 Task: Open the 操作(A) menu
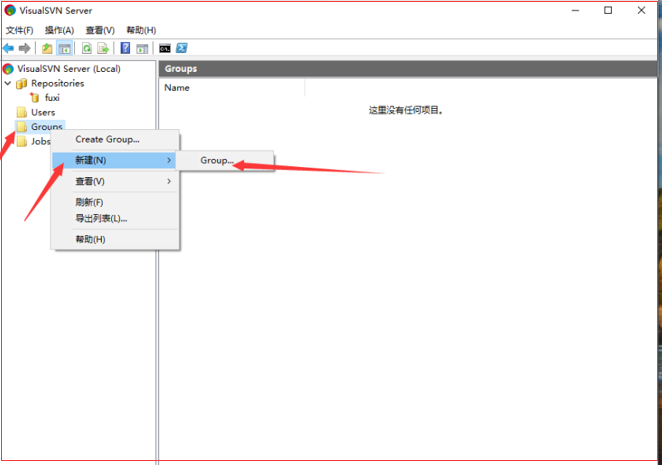60,30
